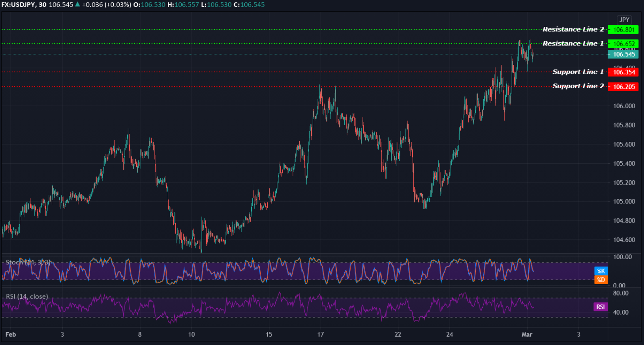Click date 8 on time axis
This screenshot has width=644, height=345.
140,335
